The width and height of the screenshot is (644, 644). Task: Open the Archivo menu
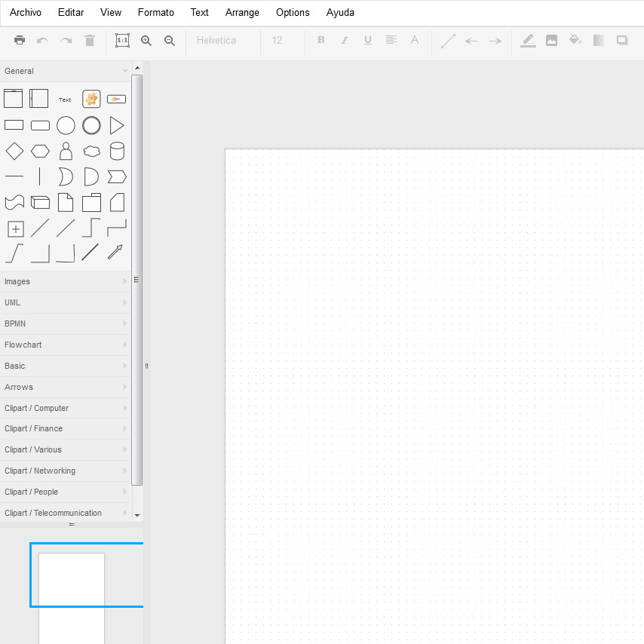26,13
